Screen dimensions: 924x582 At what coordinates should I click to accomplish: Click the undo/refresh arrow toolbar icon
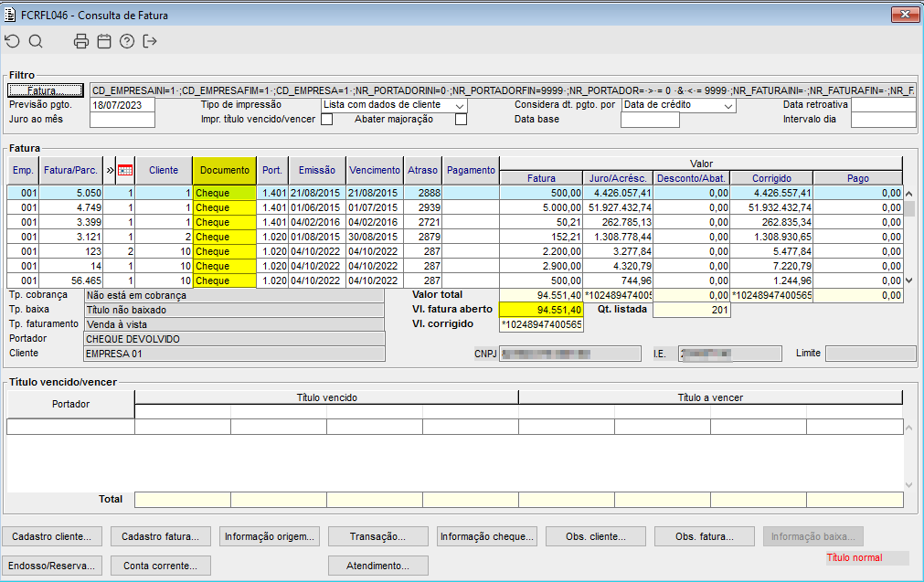point(12,41)
